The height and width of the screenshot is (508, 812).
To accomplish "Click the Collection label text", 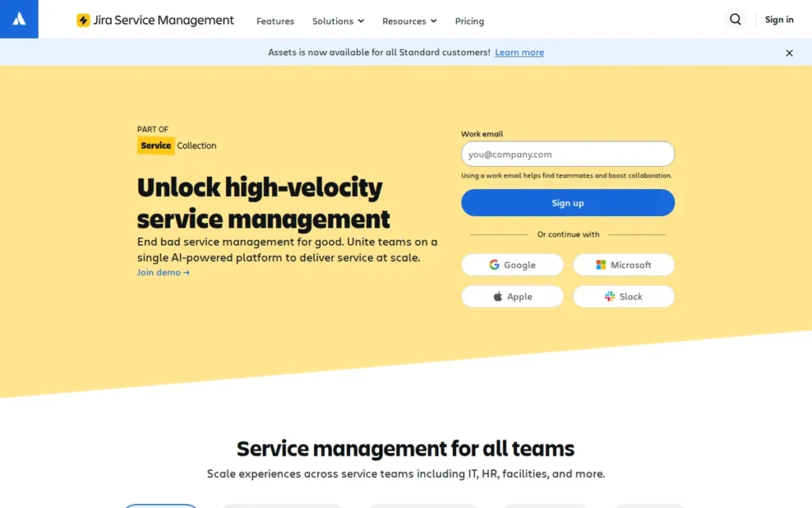I will 197,146.
